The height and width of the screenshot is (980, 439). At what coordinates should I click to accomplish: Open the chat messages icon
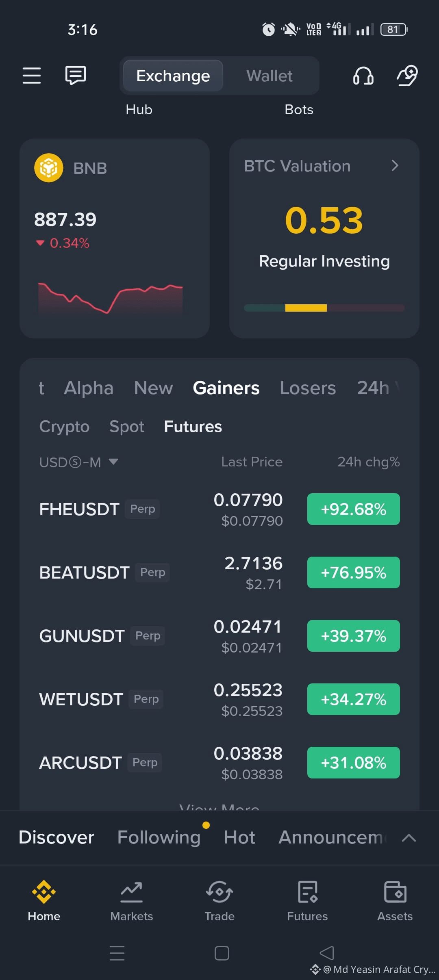point(76,76)
